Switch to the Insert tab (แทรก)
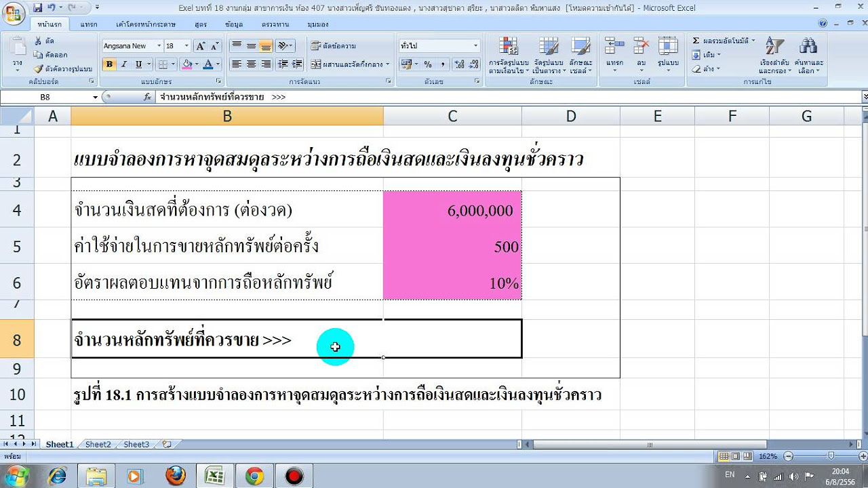 88,24
